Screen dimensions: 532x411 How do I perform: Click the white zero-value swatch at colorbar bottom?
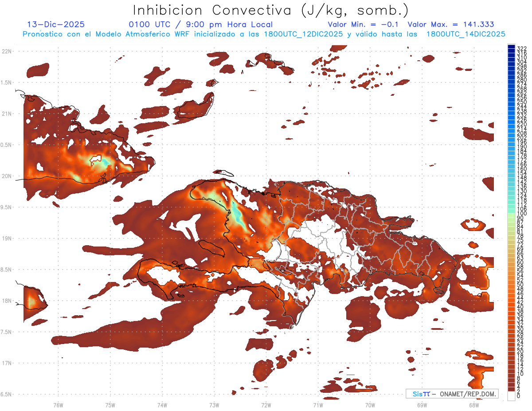[511, 396]
